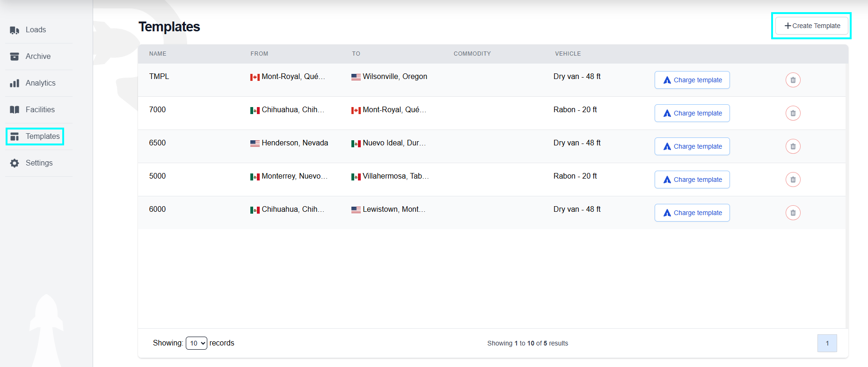Select the 5000 template name
This screenshot has height=367, width=868.
pyautogui.click(x=157, y=176)
